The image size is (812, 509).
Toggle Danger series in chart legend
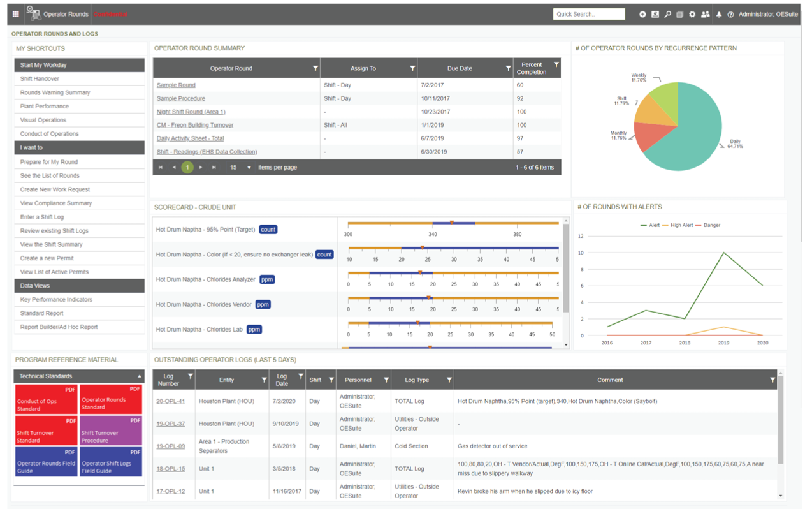(708, 225)
